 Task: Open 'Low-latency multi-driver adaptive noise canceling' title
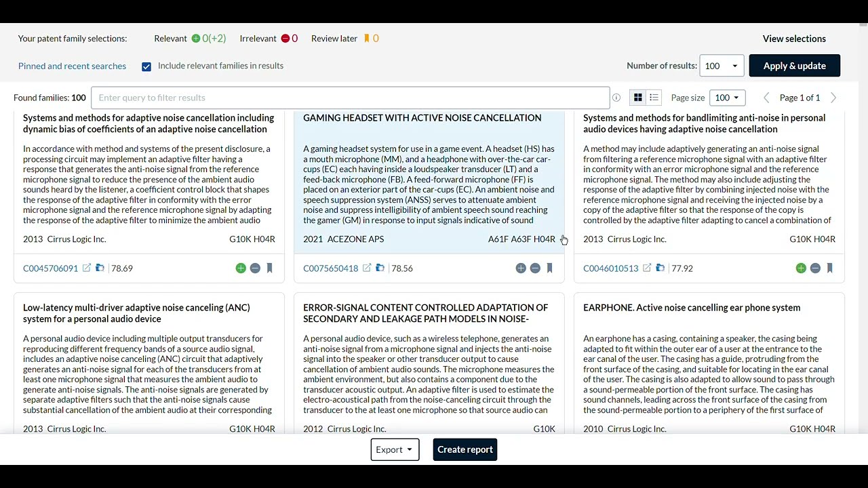click(137, 313)
